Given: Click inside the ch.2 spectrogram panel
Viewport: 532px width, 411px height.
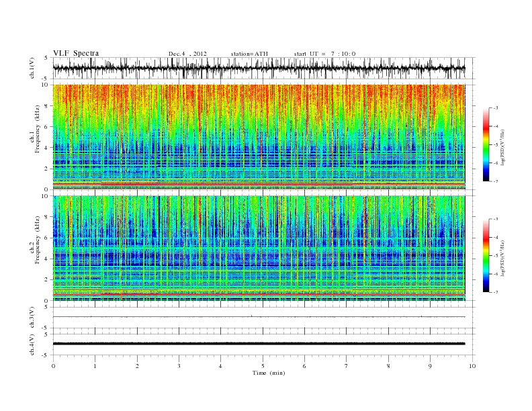Looking at the screenshot, I should (259, 248).
